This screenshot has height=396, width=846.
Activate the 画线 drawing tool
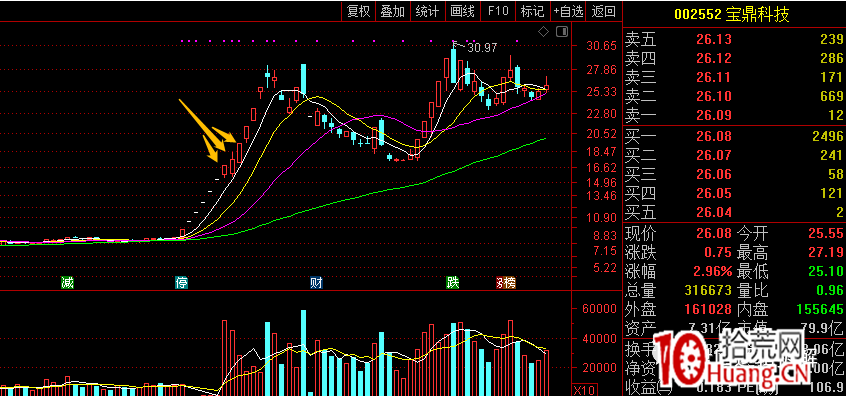click(x=462, y=11)
